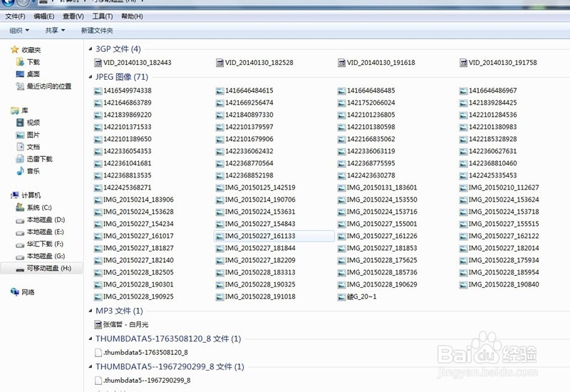Open the 文件(F) menu
The height and width of the screenshot is (392, 570).
tap(15, 16)
